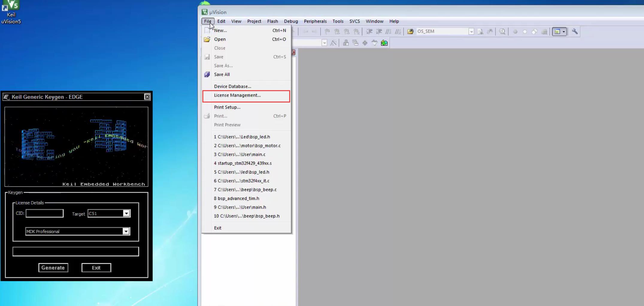Click the Indent selected lines icon

click(369, 31)
